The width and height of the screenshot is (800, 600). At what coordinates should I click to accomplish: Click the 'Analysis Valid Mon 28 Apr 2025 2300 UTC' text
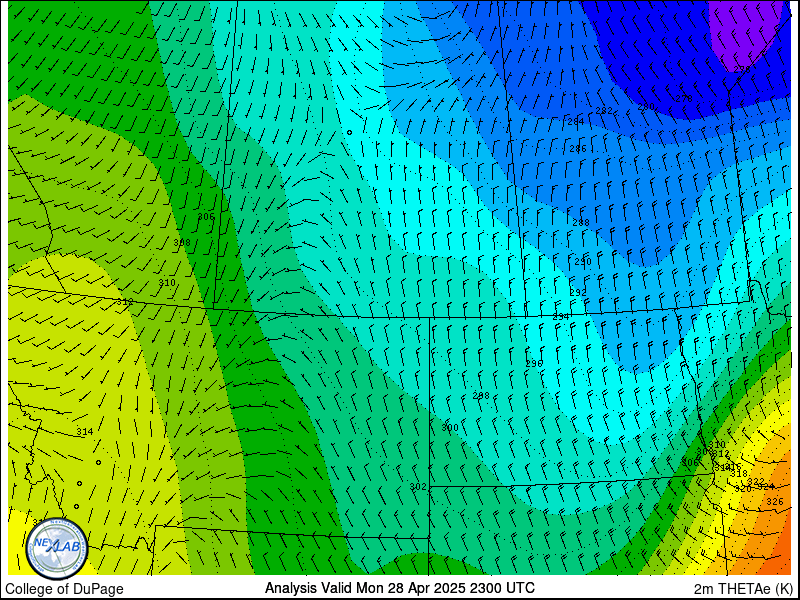coord(399,588)
